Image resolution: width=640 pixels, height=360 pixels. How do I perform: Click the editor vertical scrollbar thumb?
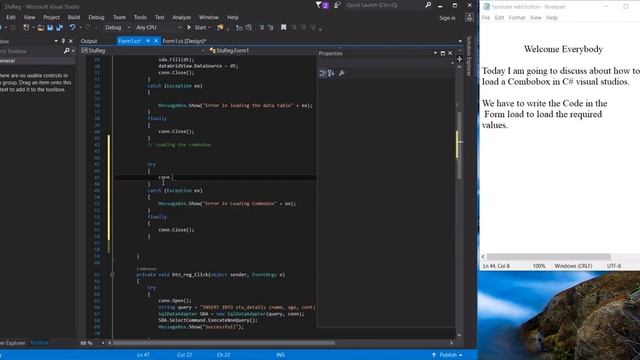(459, 145)
